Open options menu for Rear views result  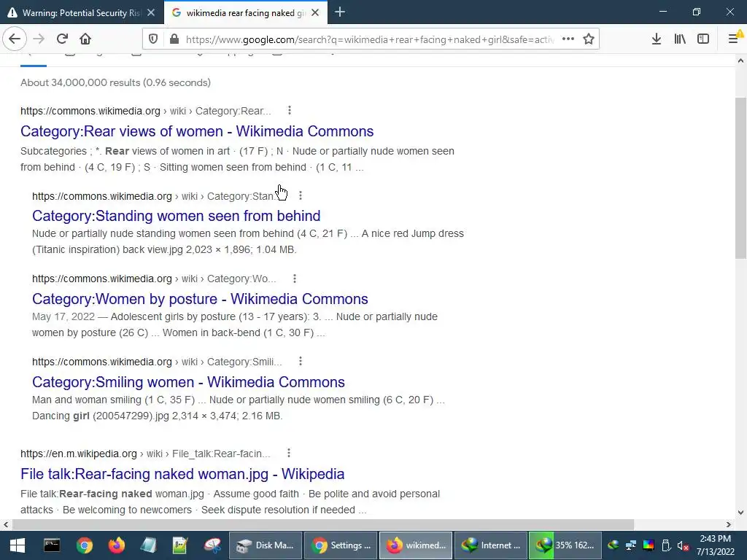(289, 111)
